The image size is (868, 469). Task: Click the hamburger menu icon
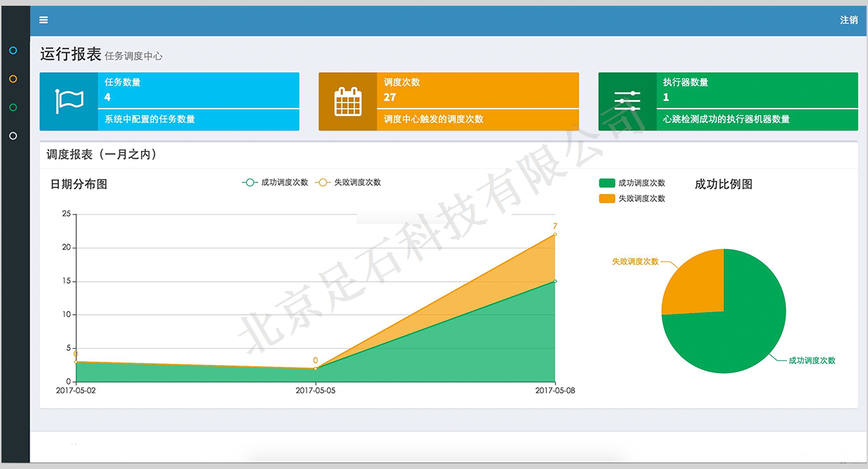point(44,20)
